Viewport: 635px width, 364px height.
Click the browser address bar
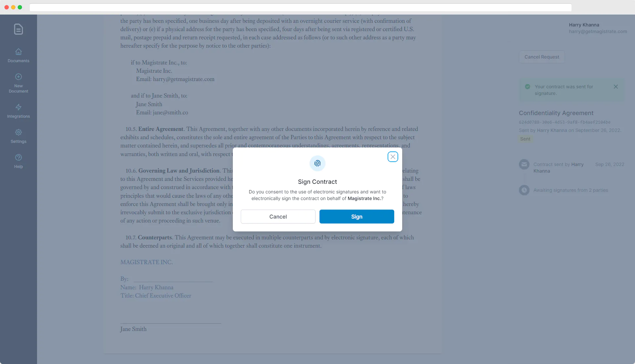[x=300, y=7]
